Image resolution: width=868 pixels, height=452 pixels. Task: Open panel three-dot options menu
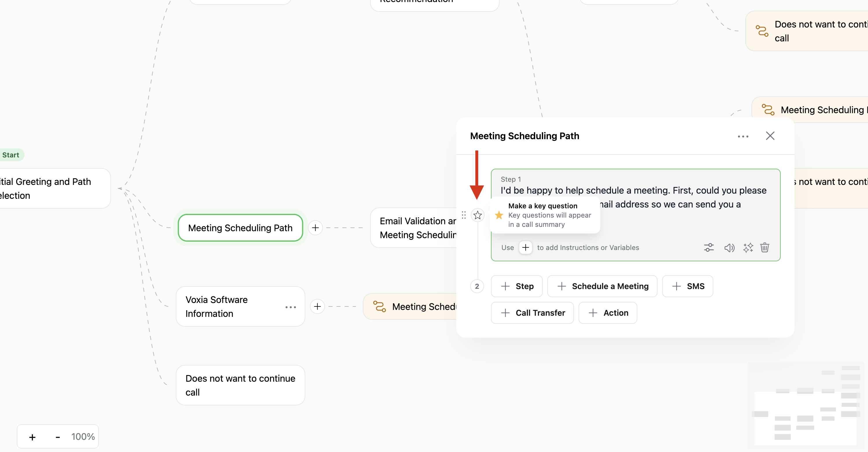coord(743,136)
